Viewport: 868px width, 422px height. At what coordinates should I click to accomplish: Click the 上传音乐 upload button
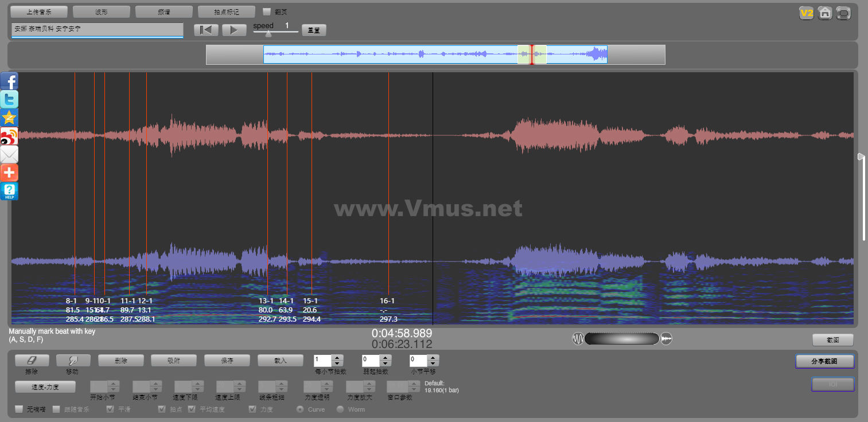(39, 12)
